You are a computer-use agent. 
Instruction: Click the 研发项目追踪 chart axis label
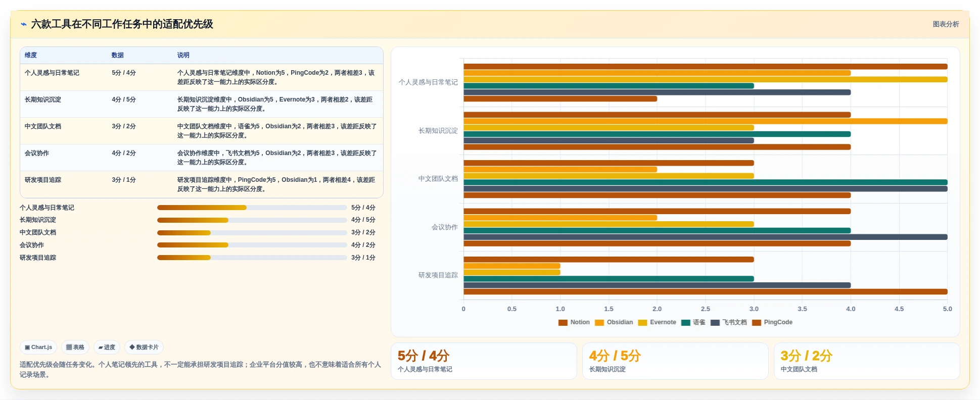[438, 275]
